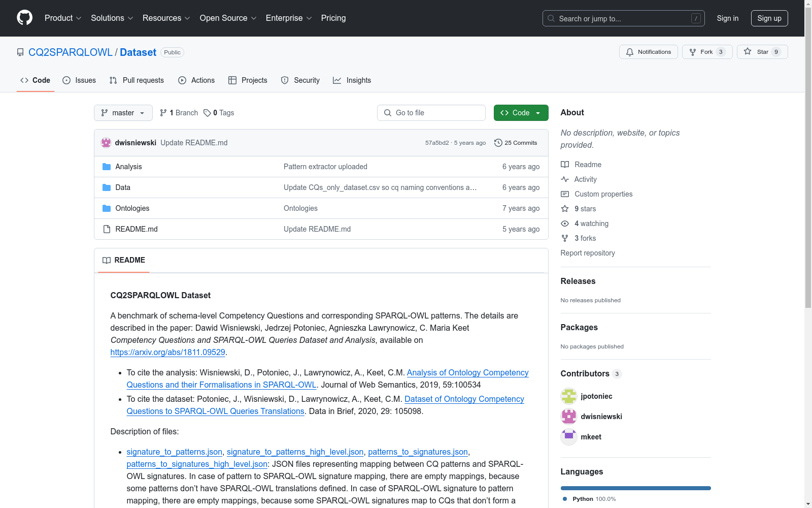The image size is (812, 508).
Task: Click the Sign up button
Action: coord(769,18)
